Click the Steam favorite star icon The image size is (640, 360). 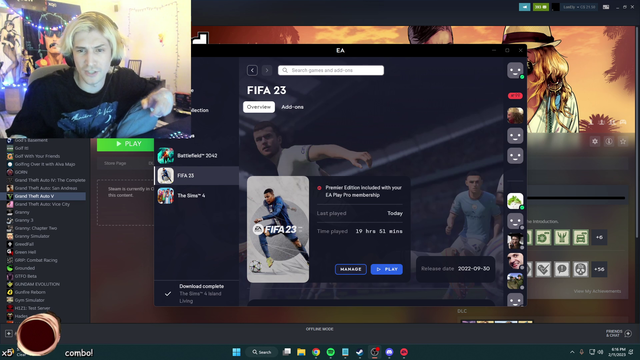[623, 141]
